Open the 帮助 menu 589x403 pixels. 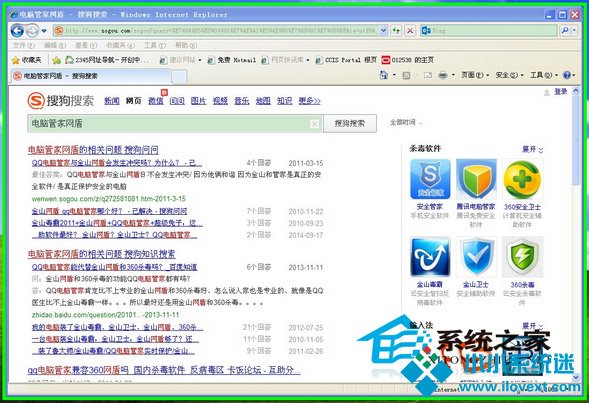click(186, 45)
